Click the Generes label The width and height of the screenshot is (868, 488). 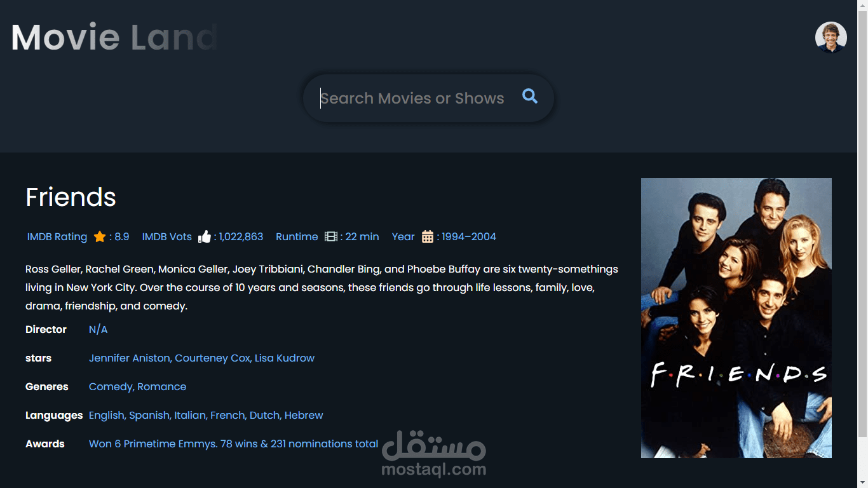tap(47, 386)
